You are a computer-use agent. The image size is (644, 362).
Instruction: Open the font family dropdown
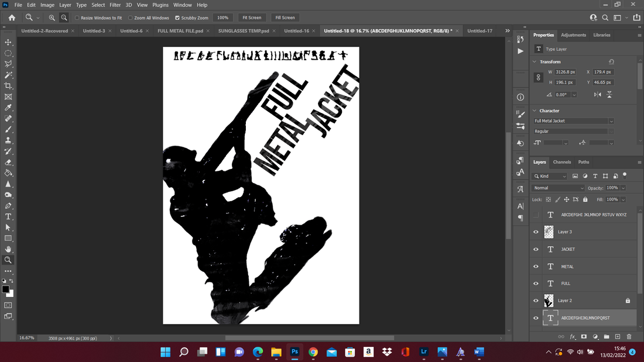[x=611, y=121]
